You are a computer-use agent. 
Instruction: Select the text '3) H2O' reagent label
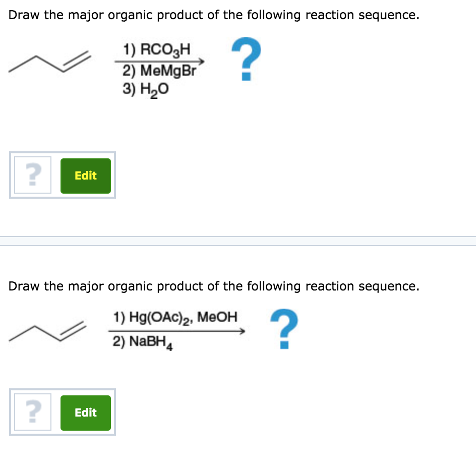tap(145, 89)
